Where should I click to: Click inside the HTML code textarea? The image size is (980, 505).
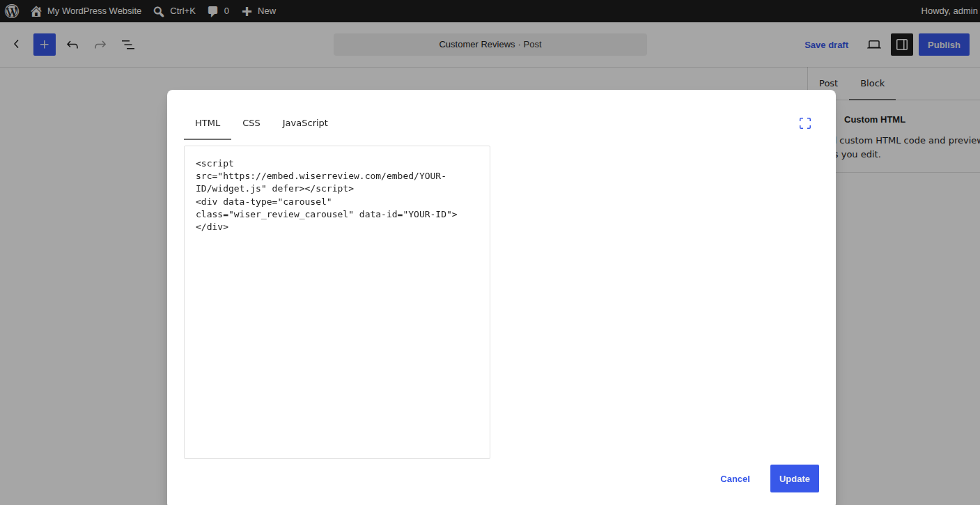pos(337,302)
